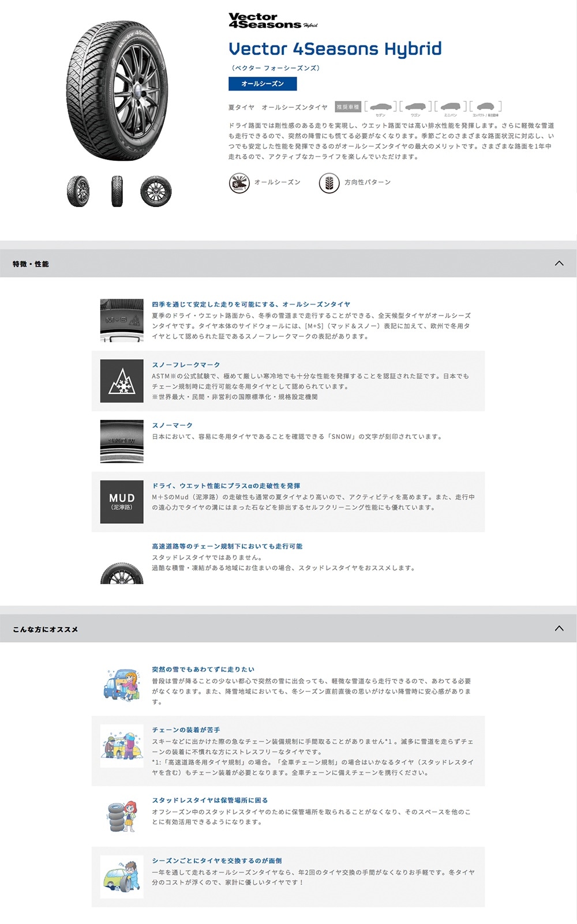The height and width of the screenshot is (924, 577).
Task: Click the 特徴・性能 section header title
Action: [31, 264]
